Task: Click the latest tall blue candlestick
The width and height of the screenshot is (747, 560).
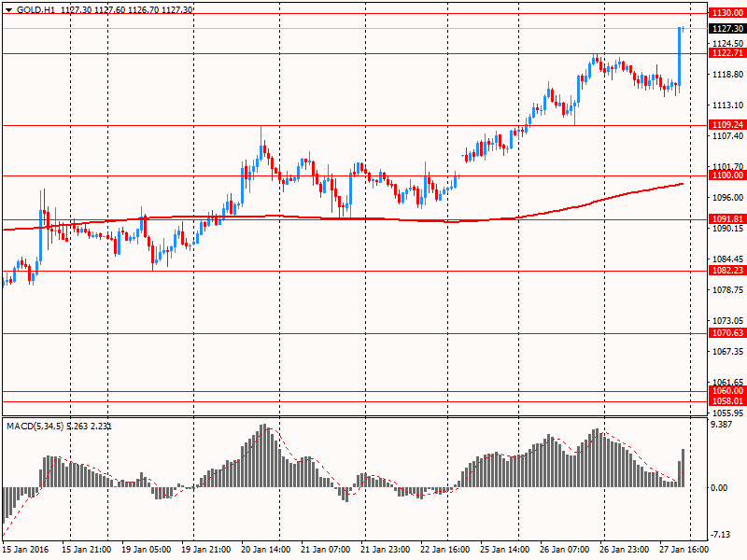Action: [x=679, y=56]
